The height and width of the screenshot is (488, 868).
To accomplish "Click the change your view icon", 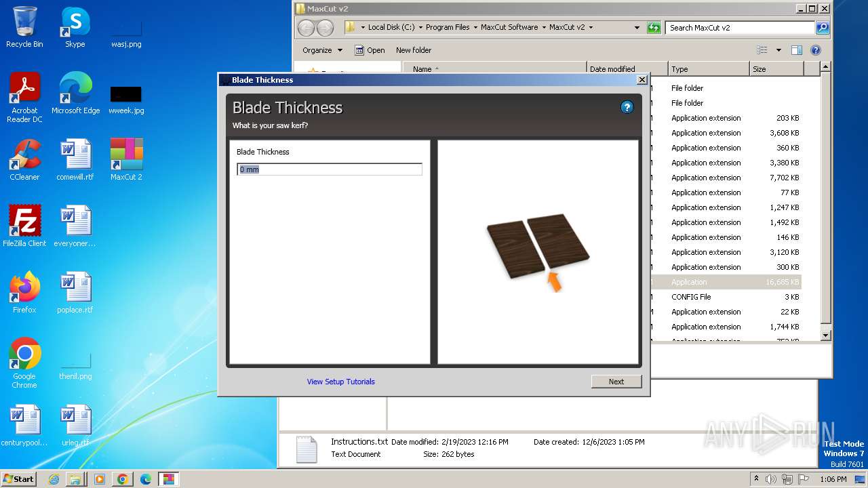I will [762, 50].
